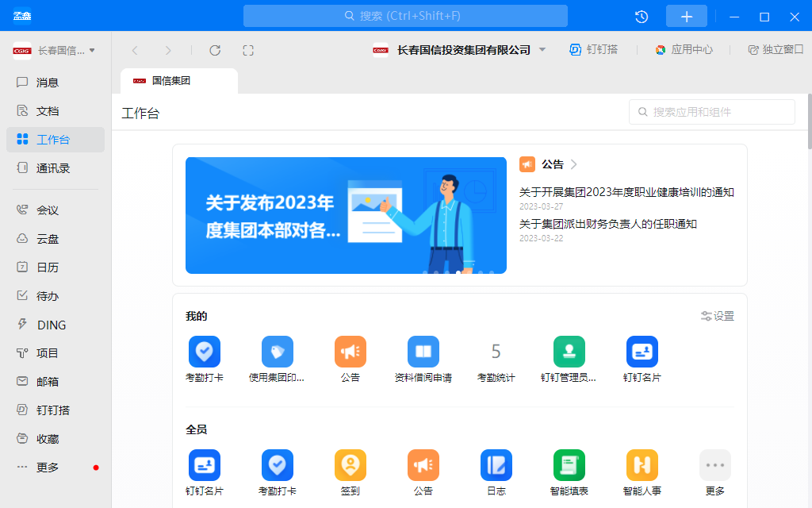
Task: Open the 考勤打卡 app in 我的 section
Action: point(204,352)
